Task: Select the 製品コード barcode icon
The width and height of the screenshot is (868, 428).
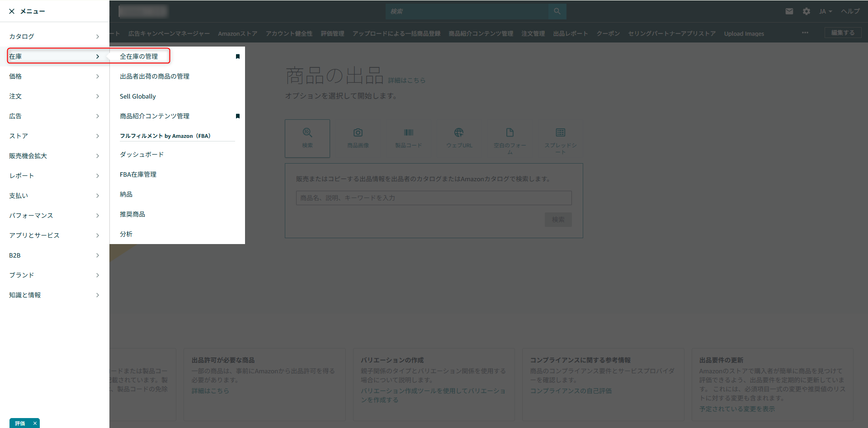Action: click(x=409, y=133)
